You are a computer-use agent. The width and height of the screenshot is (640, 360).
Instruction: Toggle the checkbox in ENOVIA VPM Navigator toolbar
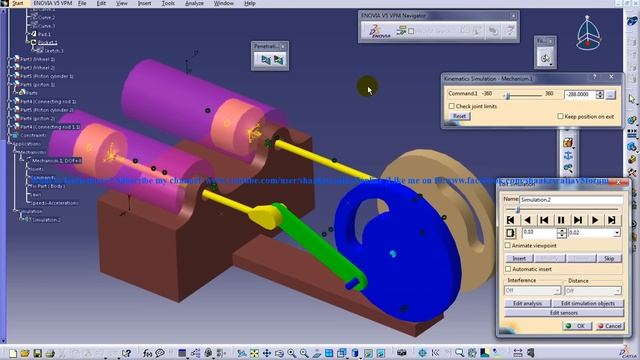coord(411,31)
